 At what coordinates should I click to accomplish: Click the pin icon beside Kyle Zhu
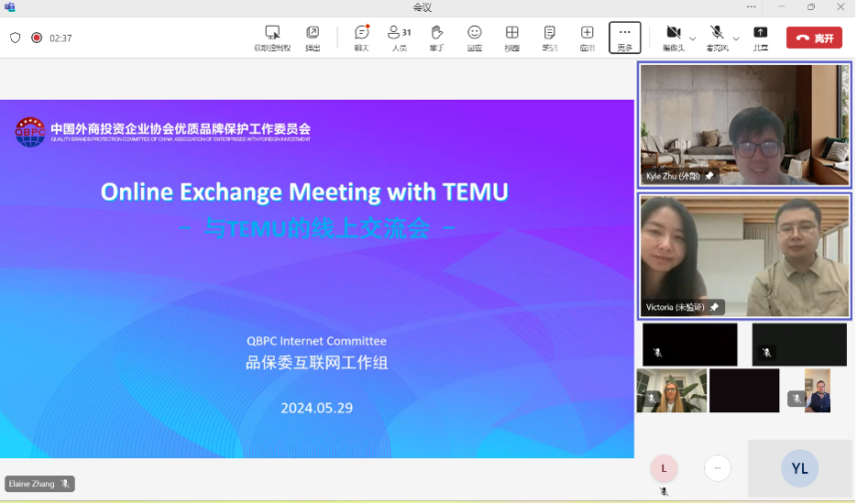click(x=709, y=176)
